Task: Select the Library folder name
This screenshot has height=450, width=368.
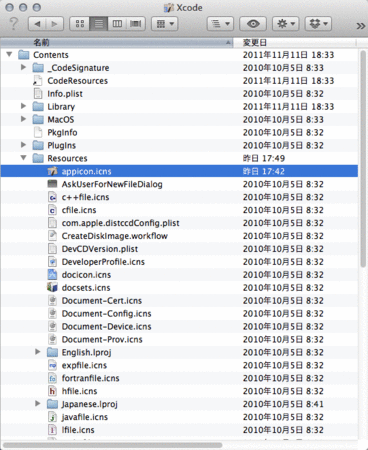Action: (x=61, y=107)
